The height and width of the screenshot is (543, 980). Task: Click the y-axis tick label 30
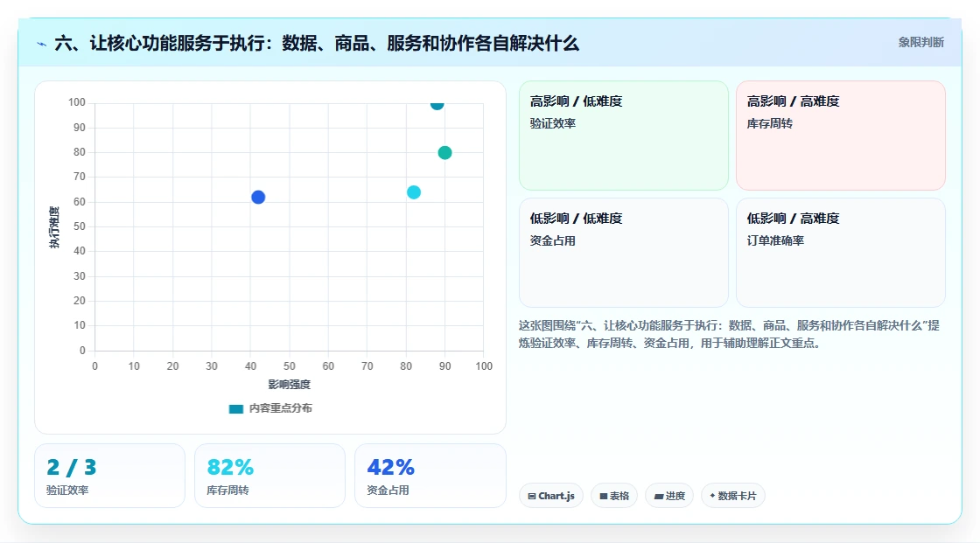(80, 276)
